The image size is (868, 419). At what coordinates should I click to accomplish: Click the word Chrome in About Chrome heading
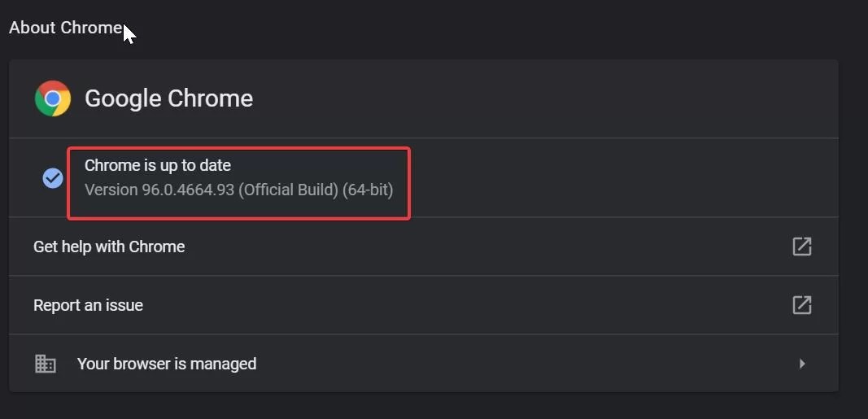[91, 27]
